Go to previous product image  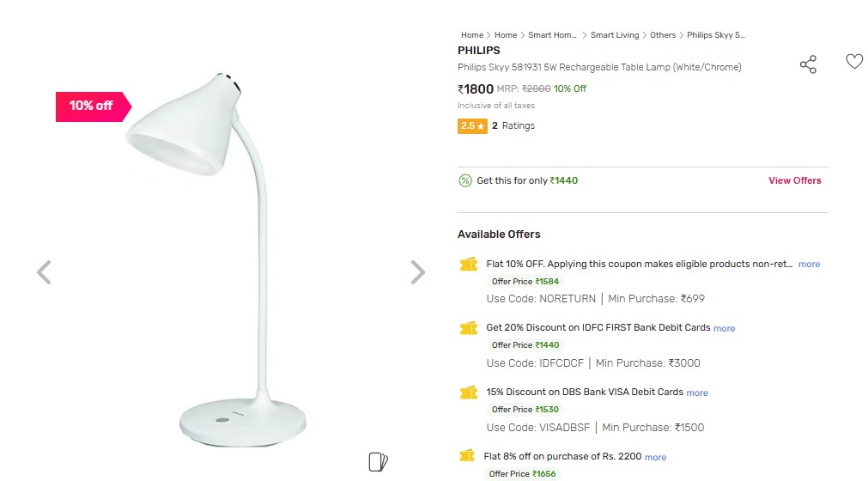(45, 272)
